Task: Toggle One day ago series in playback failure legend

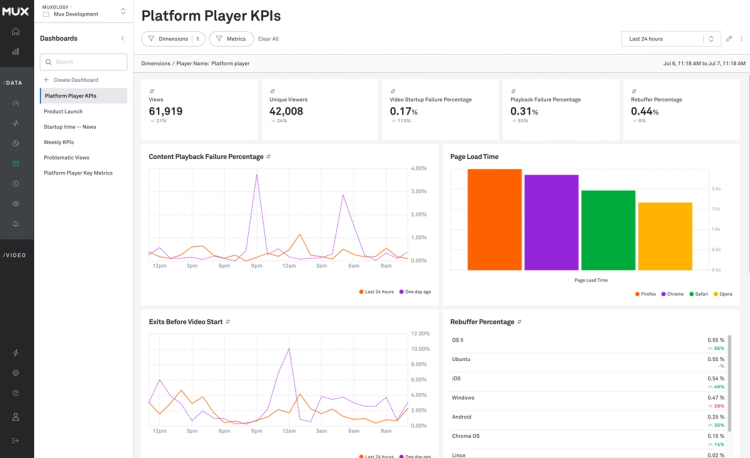Action: [415, 292]
